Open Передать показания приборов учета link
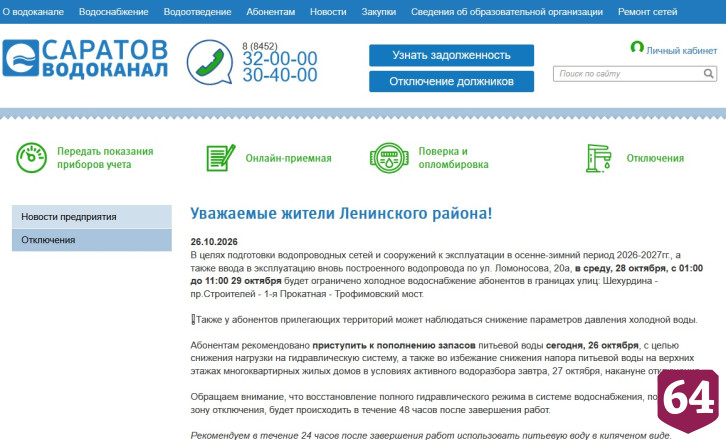The image size is (726, 440). point(105,158)
